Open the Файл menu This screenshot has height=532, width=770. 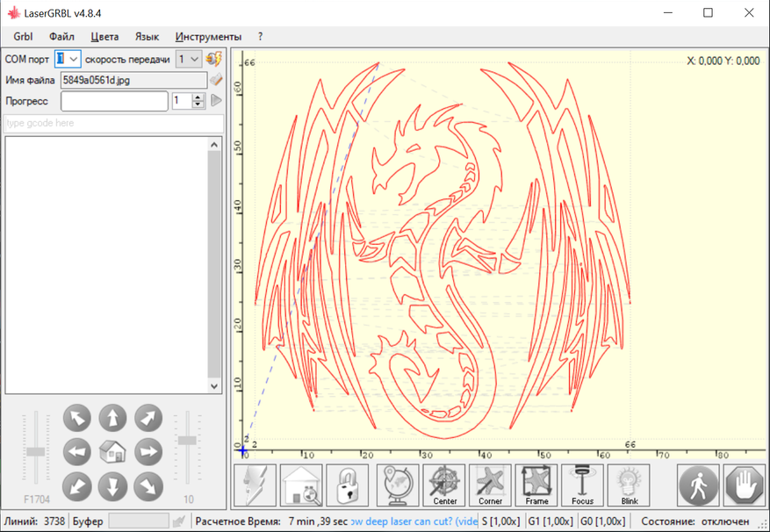point(61,37)
